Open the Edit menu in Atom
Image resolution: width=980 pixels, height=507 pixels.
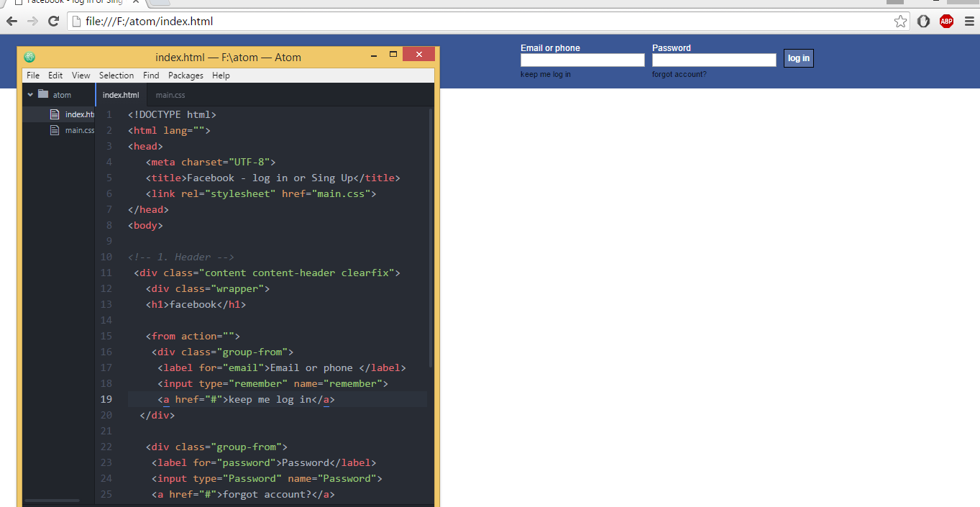(x=55, y=76)
